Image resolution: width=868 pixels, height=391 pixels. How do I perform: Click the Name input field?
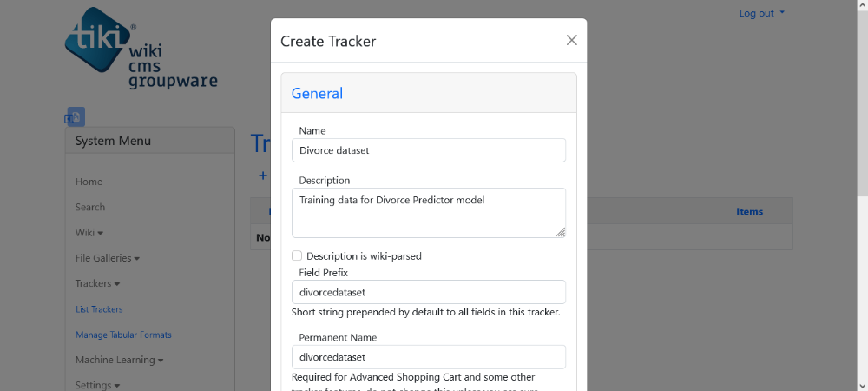click(429, 150)
